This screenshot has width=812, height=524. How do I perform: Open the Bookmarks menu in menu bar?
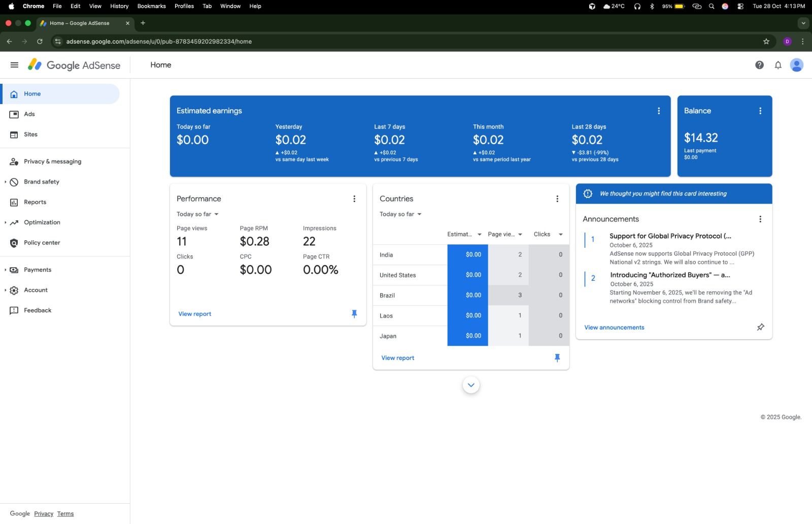[151, 6]
